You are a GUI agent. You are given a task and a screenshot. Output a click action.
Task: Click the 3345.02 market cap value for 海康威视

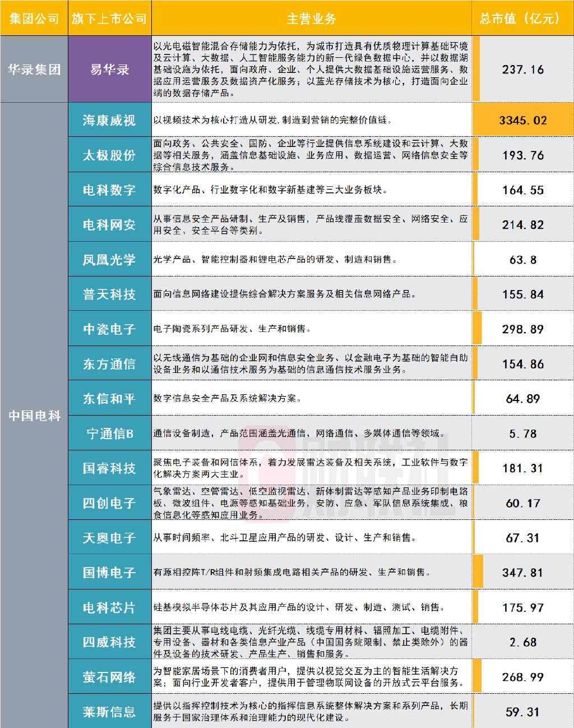coord(522,119)
